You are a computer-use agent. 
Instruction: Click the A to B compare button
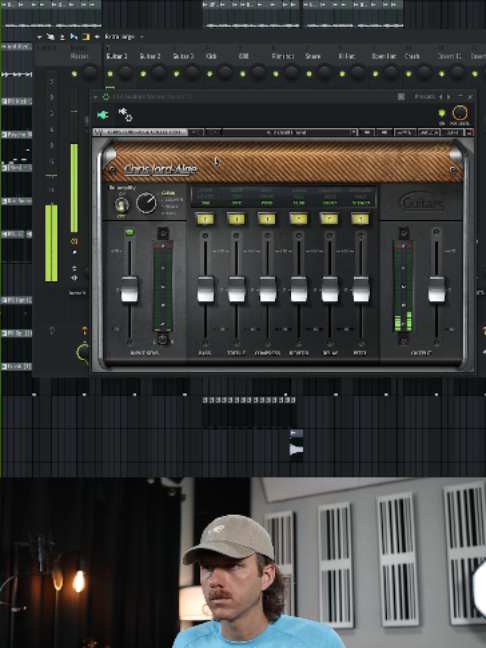[x=405, y=132]
